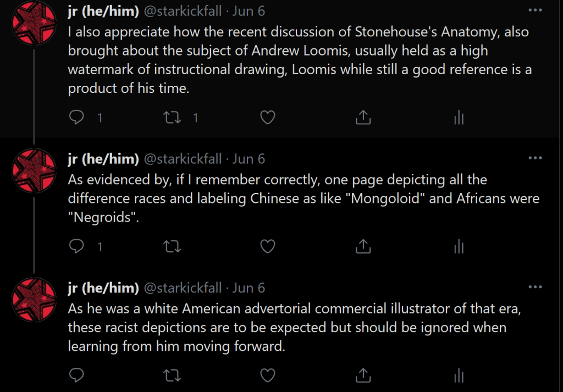Viewport: 563px width, 392px height.
Task: Open the @starkickfall handle on the second tweet
Action: tap(183, 159)
